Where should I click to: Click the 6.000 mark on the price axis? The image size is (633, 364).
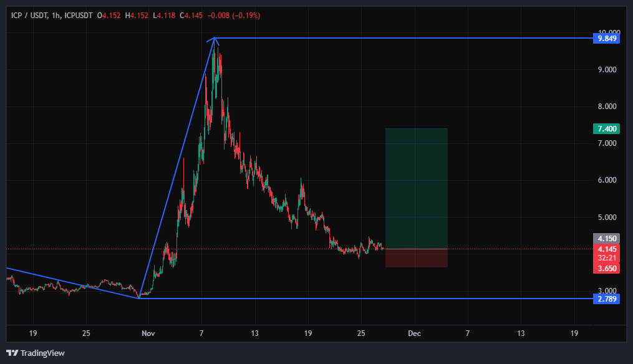(607, 180)
